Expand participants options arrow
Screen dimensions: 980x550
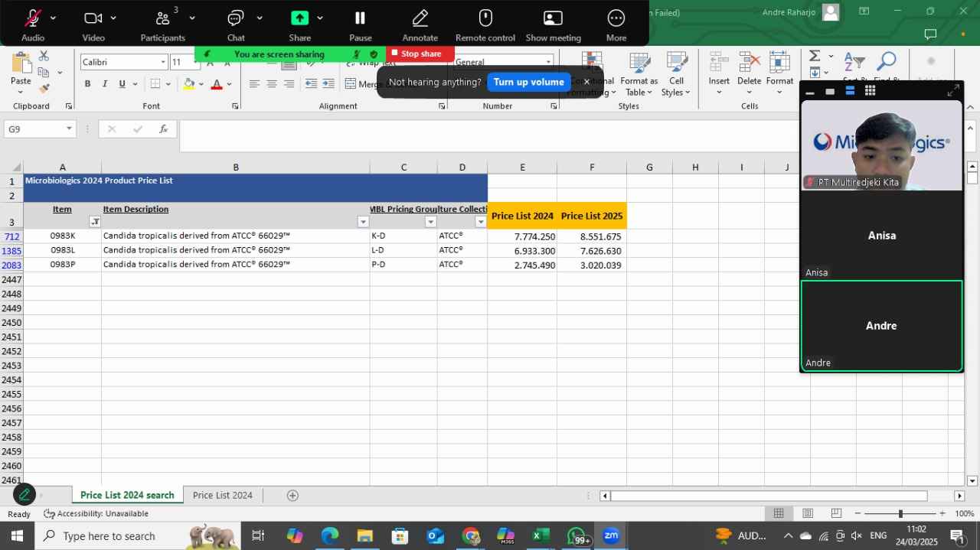pyautogui.click(x=191, y=18)
